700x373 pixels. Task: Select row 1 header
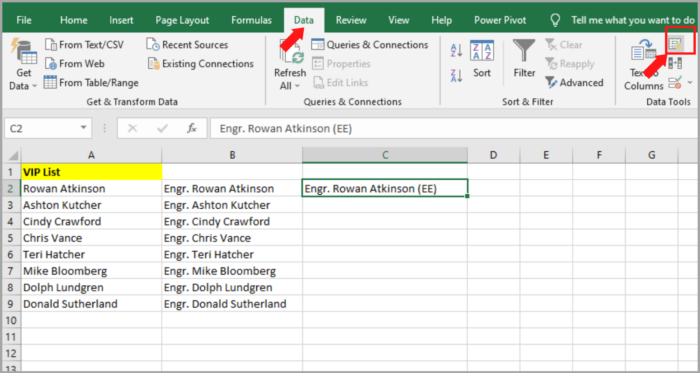pos(12,172)
